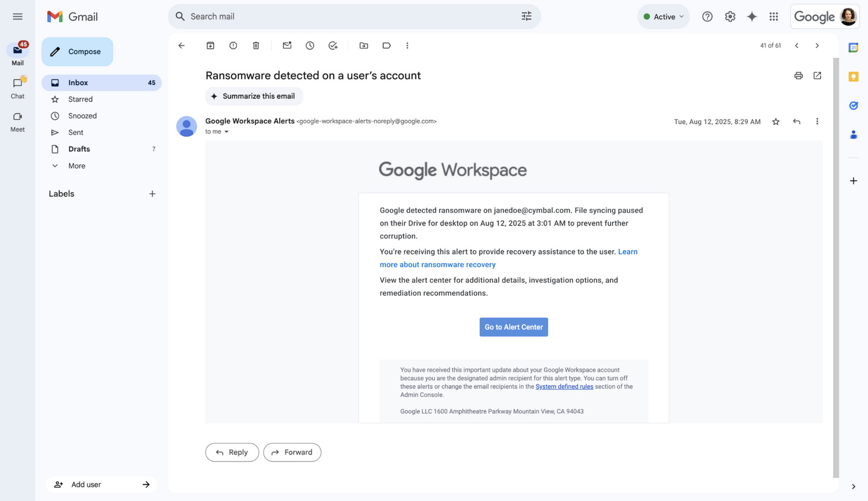Open Google Calendar in the side panel
The image size is (868, 501).
coord(853,47)
